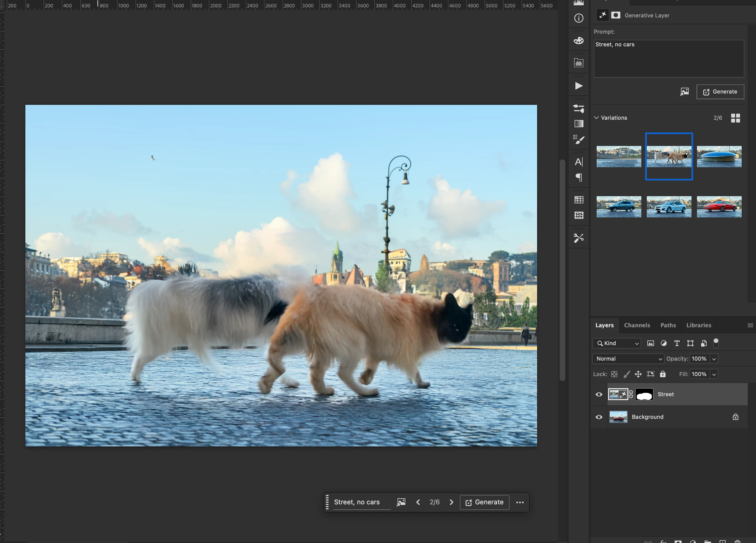Switch to the Channels tab
The image size is (756, 543).
point(637,325)
